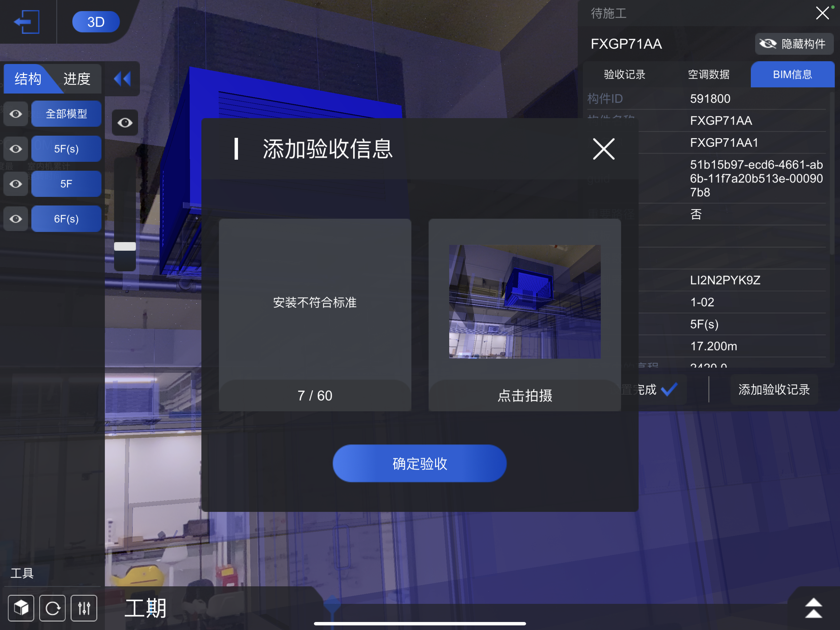Open the 验收记录 tab
Viewport: 840px width, 630px height.
pyautogui.click(x=625, y=74)
